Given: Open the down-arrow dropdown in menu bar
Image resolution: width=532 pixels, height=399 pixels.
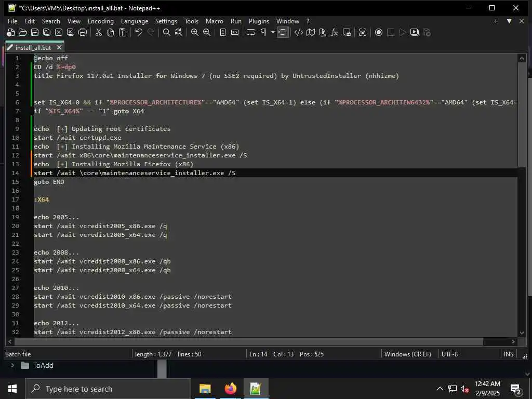Looking at the screenshot, I should (x=509, y=21).
